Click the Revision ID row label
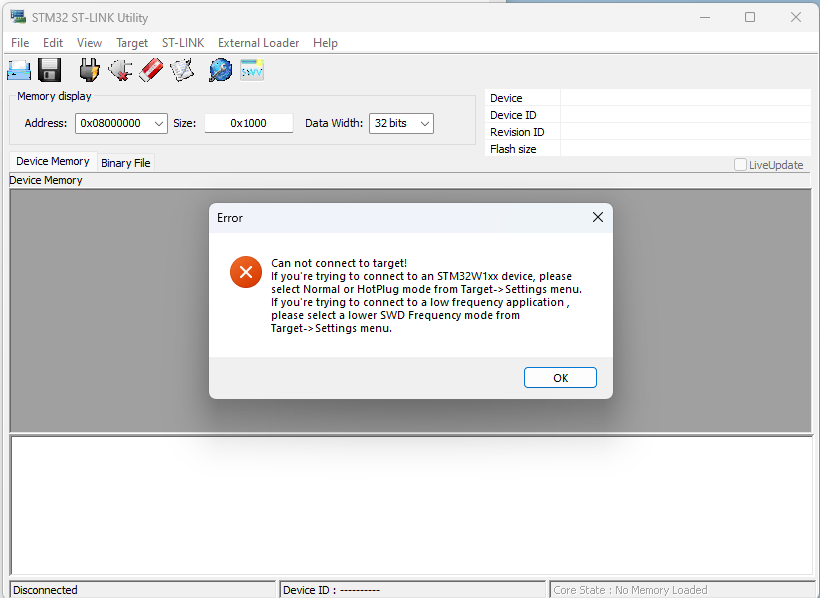Image resolution: width=820 pixels, height=598 pixels. tap(517, 132)
